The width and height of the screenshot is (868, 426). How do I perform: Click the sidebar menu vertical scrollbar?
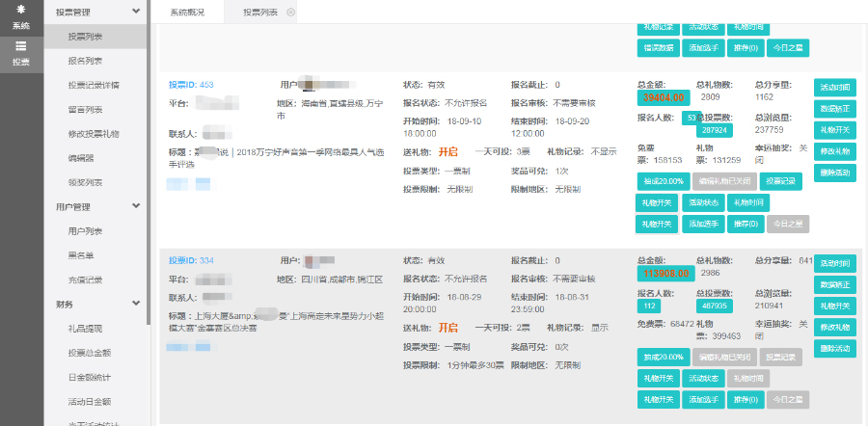(x=149, y=163)
